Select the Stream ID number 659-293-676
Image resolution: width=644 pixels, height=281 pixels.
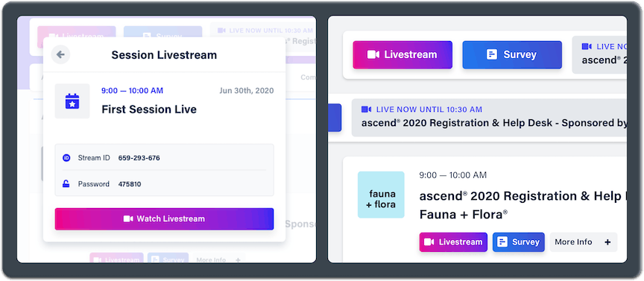(139, 158)
